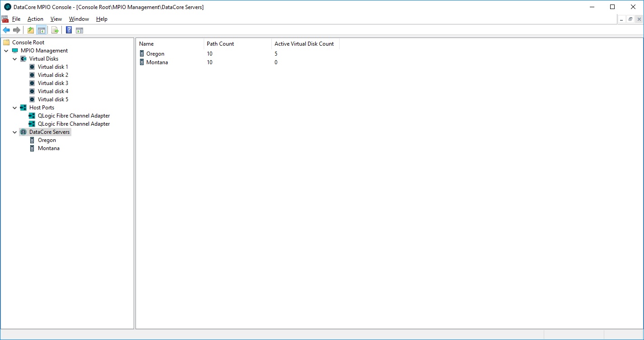The width and height of the screenshot is (644, 340).
Task: Select the Oregon row in list pane
Action: click(155, 54)
